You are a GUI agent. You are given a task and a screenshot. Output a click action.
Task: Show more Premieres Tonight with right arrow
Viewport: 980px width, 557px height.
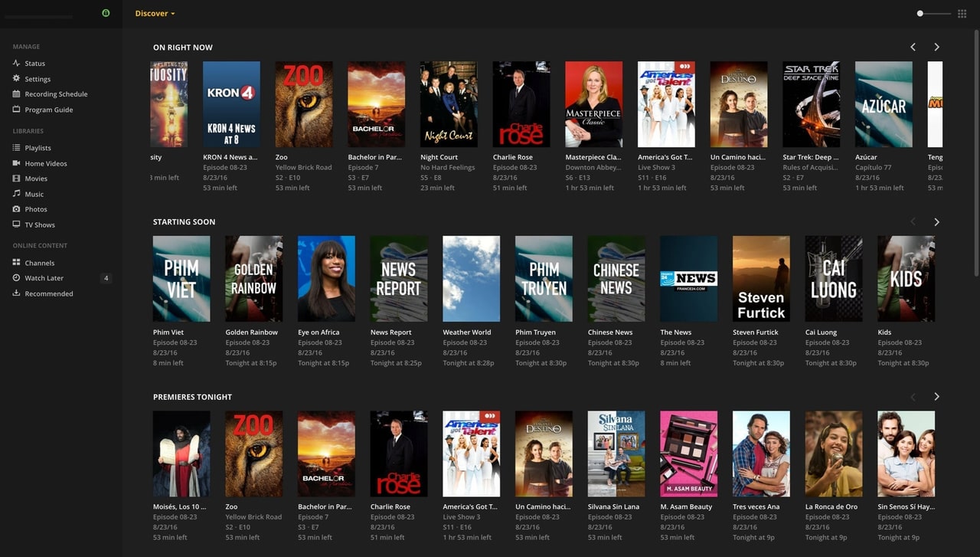936,397
